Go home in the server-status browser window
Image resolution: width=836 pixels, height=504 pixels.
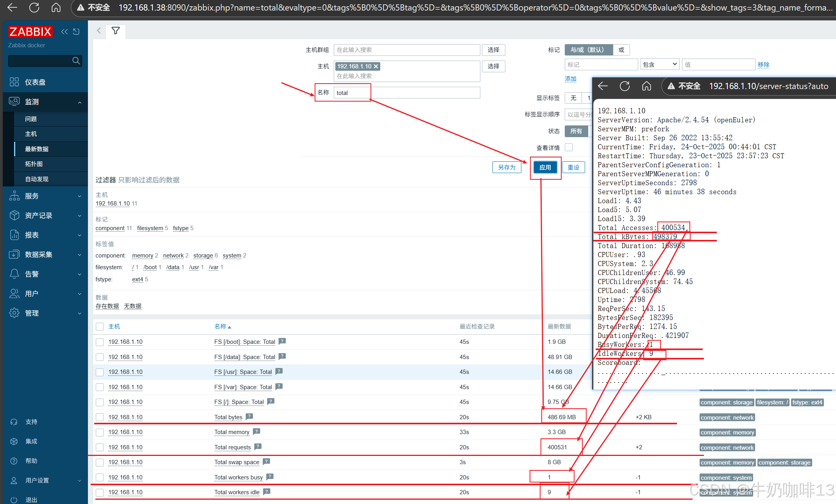click(x=646, y=86)
